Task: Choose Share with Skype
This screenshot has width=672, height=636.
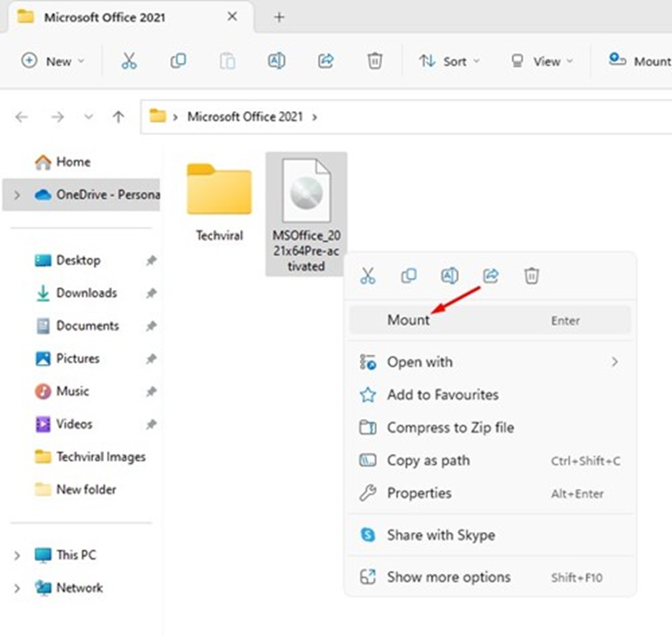Action: (x=490, y=534)
